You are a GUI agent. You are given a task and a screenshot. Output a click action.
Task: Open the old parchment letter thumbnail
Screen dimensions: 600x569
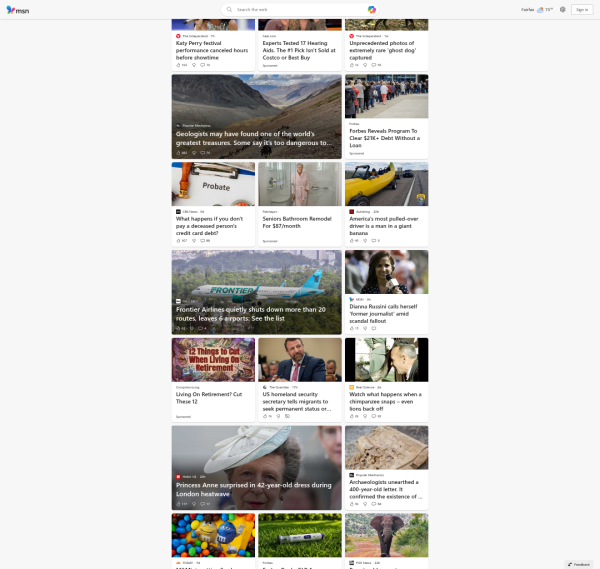pos(386,448)
